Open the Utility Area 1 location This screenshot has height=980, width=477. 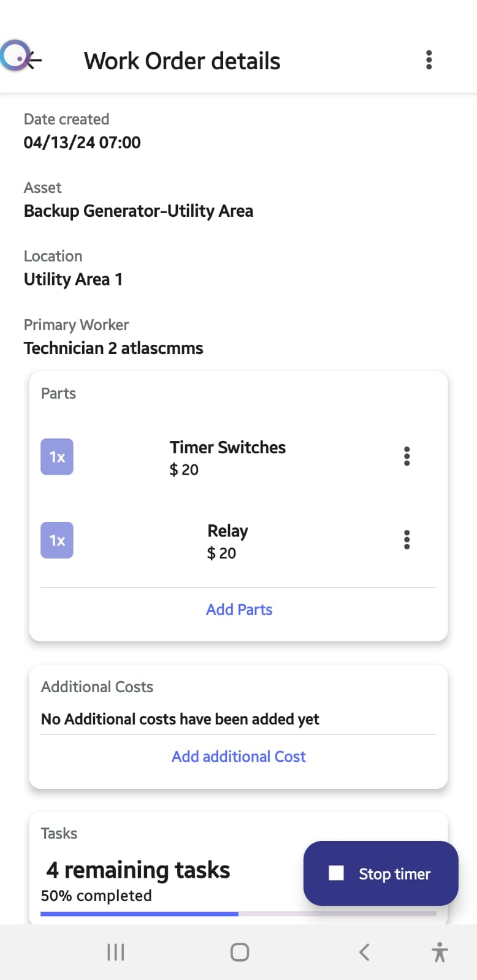tap(74, 279)
